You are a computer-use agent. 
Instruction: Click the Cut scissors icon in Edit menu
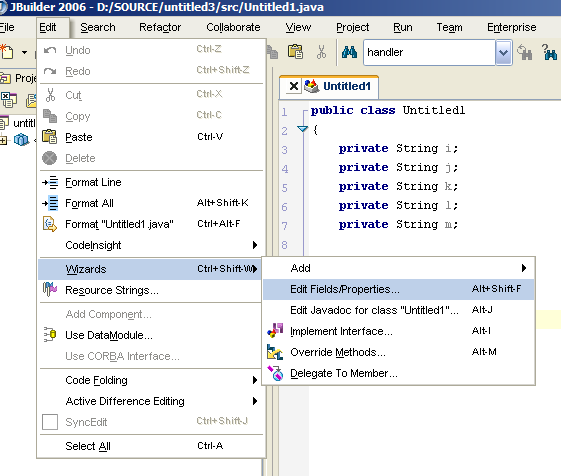[50, 95]
